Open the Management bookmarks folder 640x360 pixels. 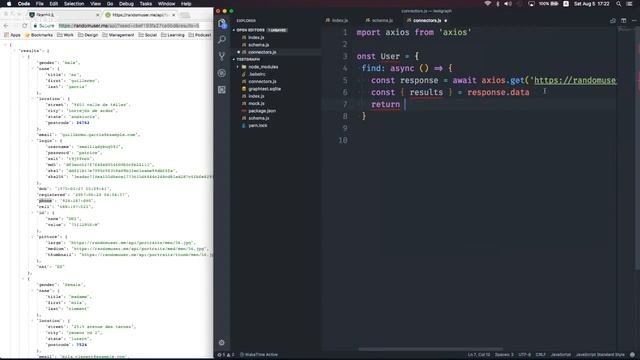coord(118,35)
